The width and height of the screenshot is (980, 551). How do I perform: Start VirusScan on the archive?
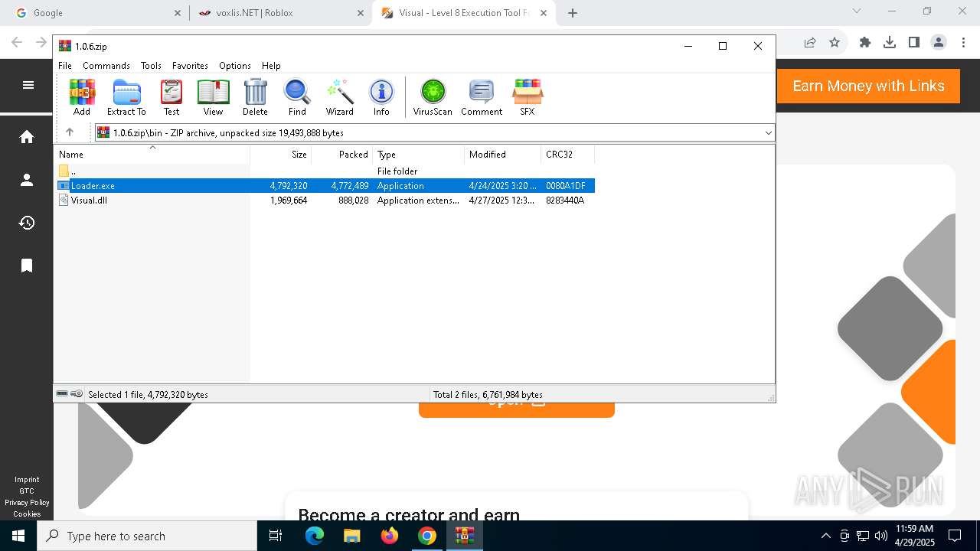[433, 97]
